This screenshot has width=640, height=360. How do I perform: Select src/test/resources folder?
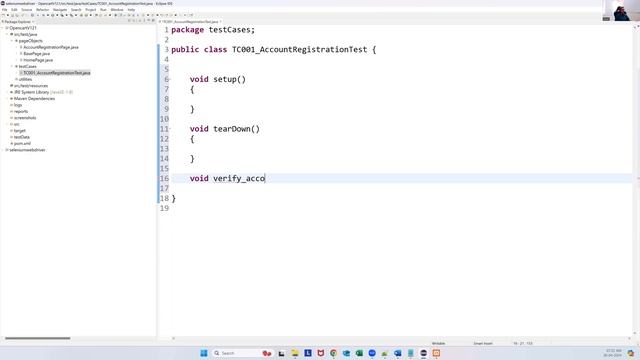click(x=31, y=86)
